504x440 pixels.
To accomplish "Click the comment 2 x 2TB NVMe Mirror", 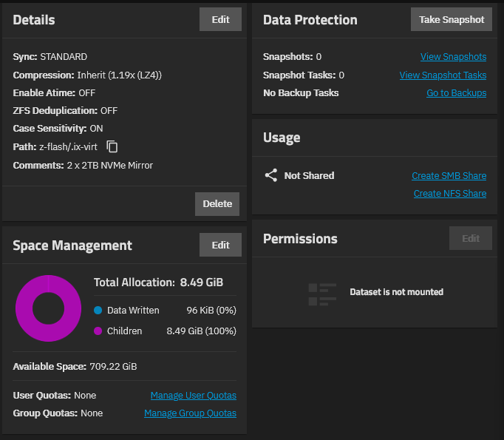I will click(x=110, y=166).
